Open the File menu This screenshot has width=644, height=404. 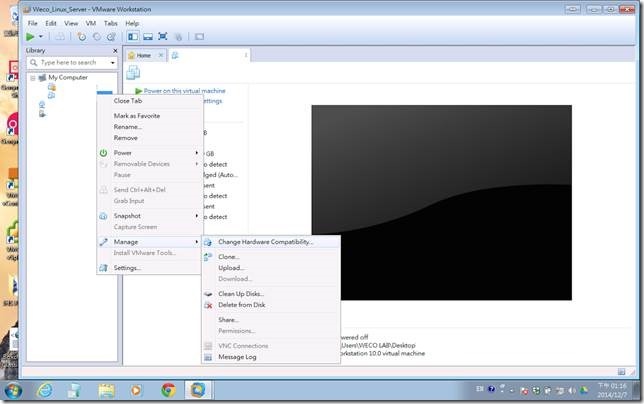coord(32,23)
